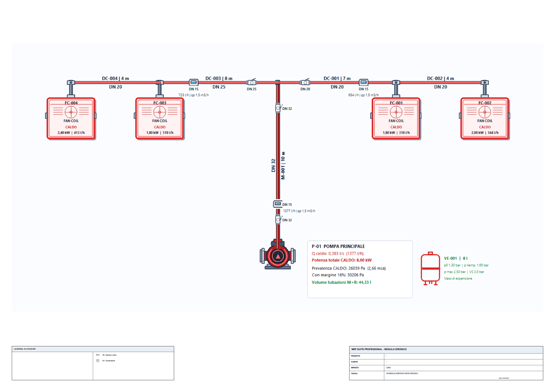Viewport: 555px width, 392px height.
Task: Select the FC-003 fan coil unit symbol
Action: click(160, 118)
